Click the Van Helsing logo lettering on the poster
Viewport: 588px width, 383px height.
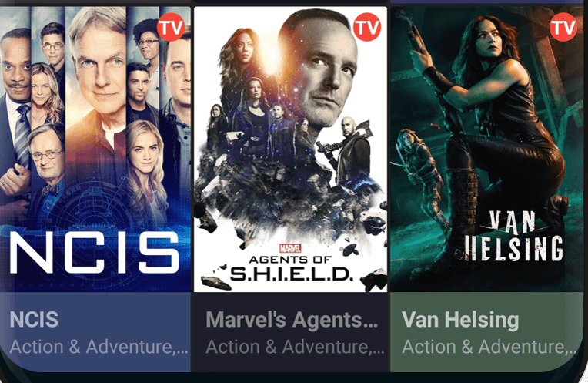pyautogui.click(x=514, y=236)
